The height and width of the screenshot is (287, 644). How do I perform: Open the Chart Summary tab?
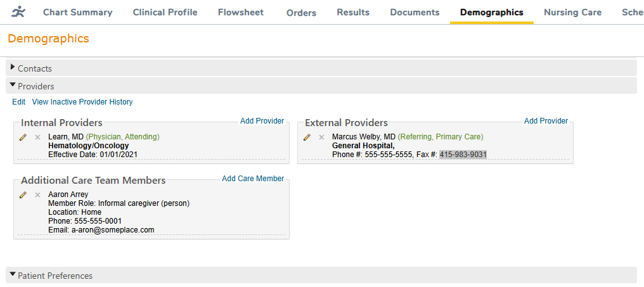(77, 13)
